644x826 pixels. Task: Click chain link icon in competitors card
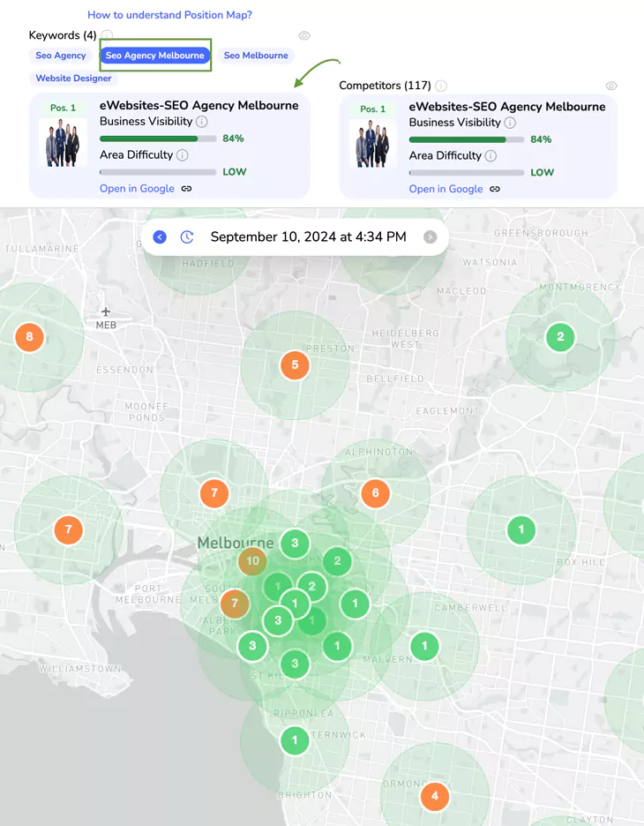tap(494, 189)
